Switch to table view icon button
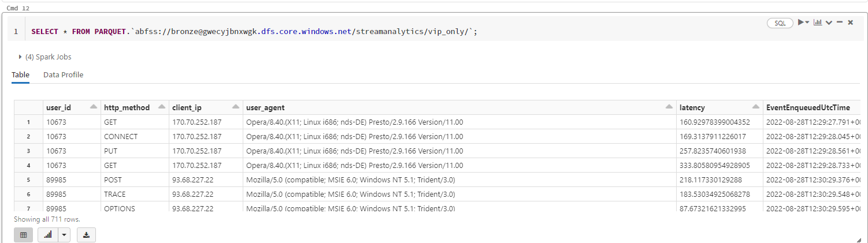The height and width of the screenshot is (243, 868). tap(24, 235)
